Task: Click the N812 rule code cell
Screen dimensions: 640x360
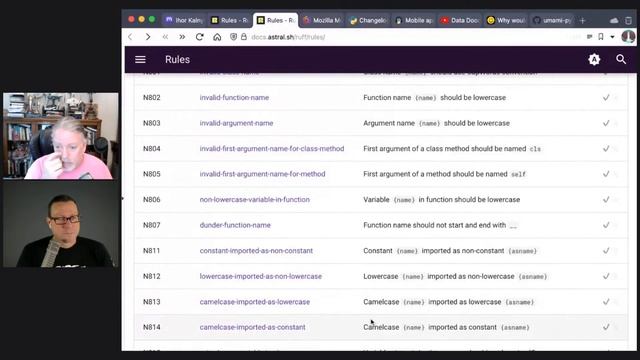Action: click(152, 276)
